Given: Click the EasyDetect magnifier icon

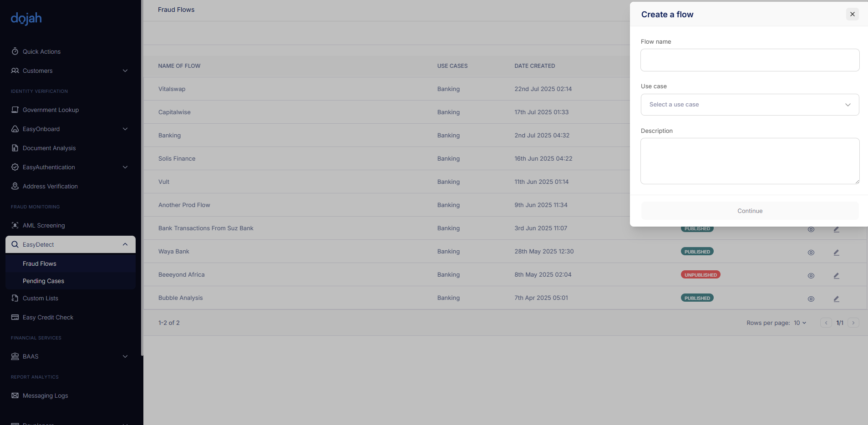Looking at the screenshot, I should [x=15, y=244].
